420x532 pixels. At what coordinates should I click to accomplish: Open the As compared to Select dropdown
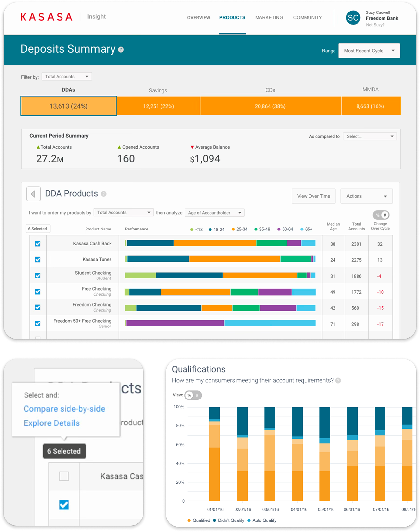[370, 136]
